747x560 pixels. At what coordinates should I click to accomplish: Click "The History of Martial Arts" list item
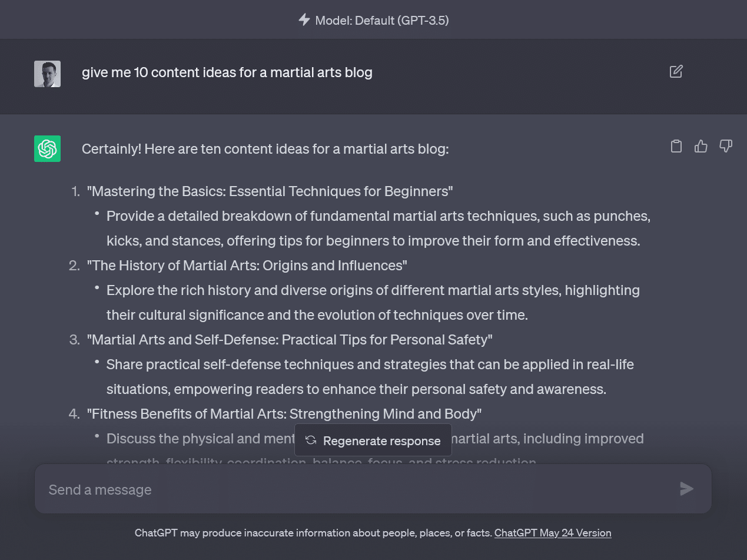[247, 266]
